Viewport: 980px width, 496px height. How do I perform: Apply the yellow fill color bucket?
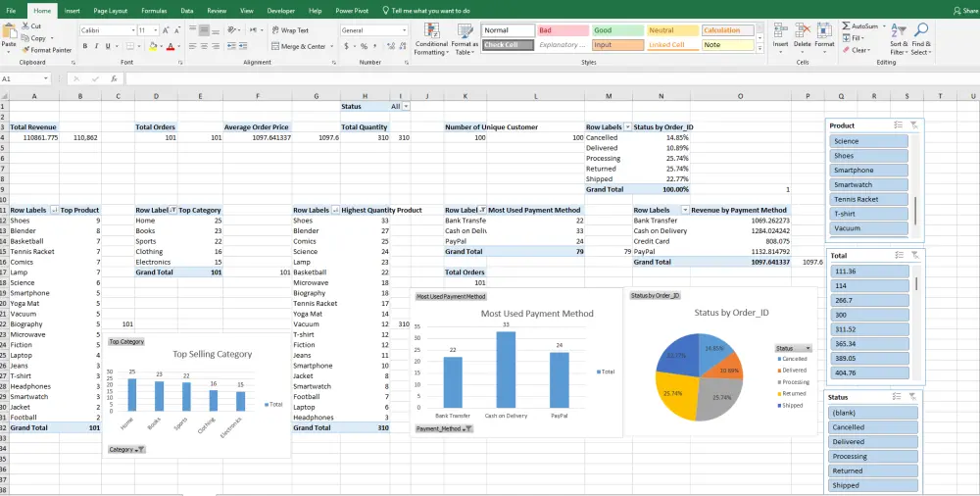pyautogui.click(x=153, y=46)
